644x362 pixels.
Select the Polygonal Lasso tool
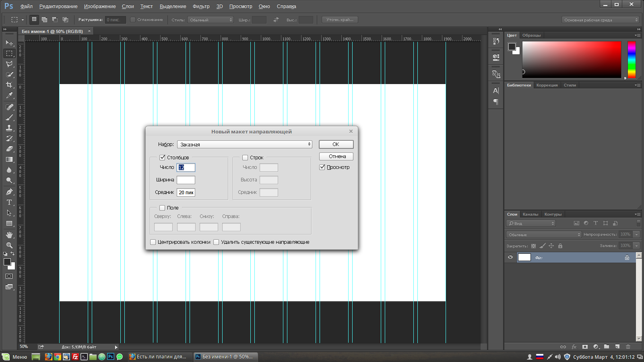(x=9, y=64)
